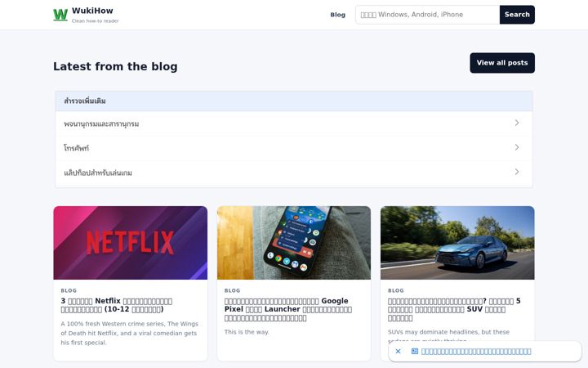Focus the Windows, Android, iPhone search field
The image size is (588, 368).
pos(427,15)
